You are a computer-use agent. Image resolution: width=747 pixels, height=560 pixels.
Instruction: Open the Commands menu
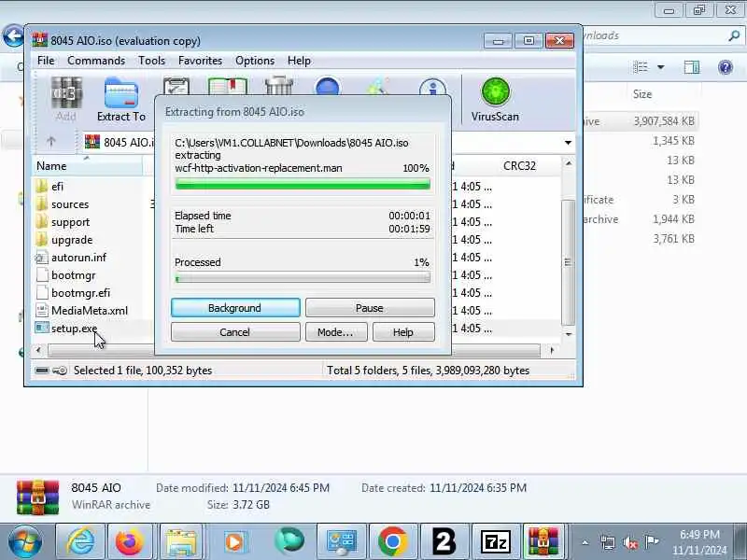96,61
